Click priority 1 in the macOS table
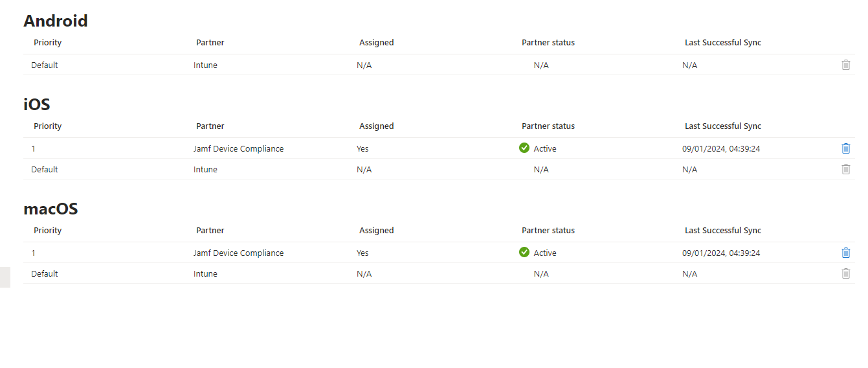The height and width of the screenshot is (368, 868). point(34,253)
